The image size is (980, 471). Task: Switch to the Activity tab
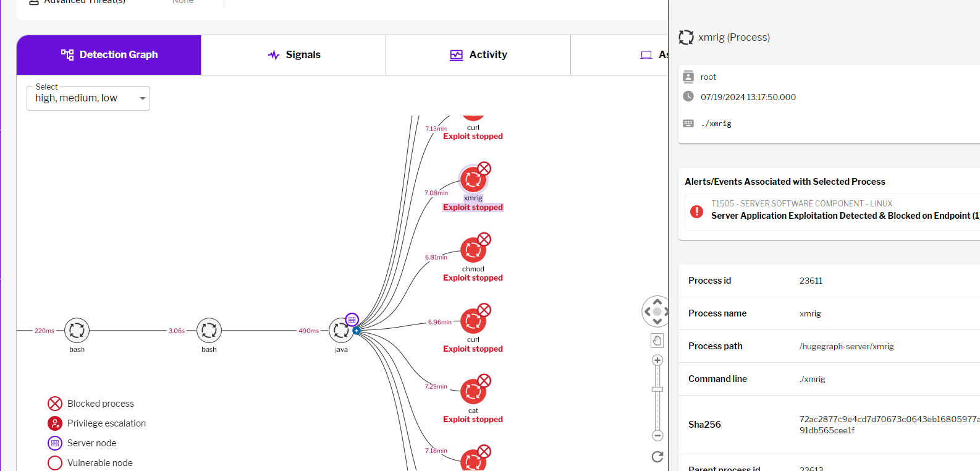point(478,55)
